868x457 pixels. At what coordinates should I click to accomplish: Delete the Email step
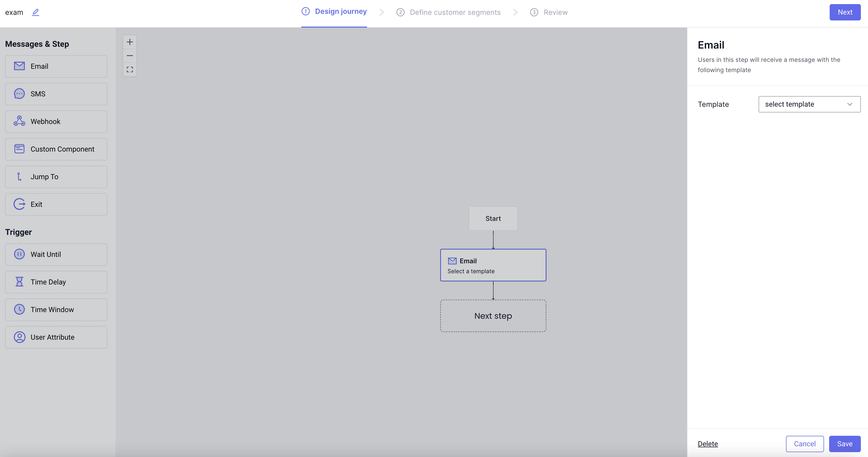(707, 444)
